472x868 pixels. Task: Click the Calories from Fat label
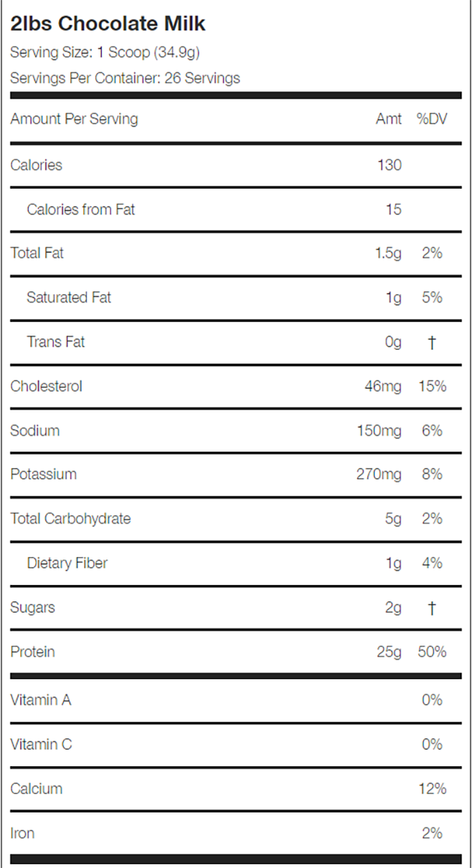81,209
